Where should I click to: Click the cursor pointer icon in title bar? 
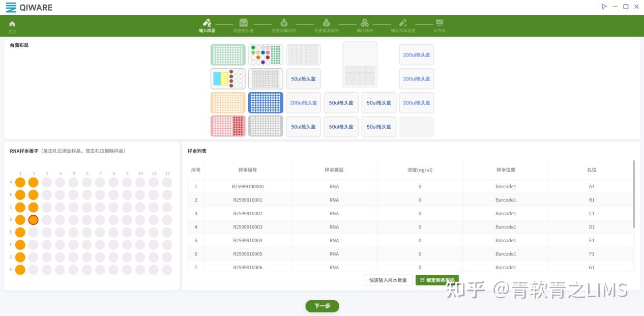[604, 7]
